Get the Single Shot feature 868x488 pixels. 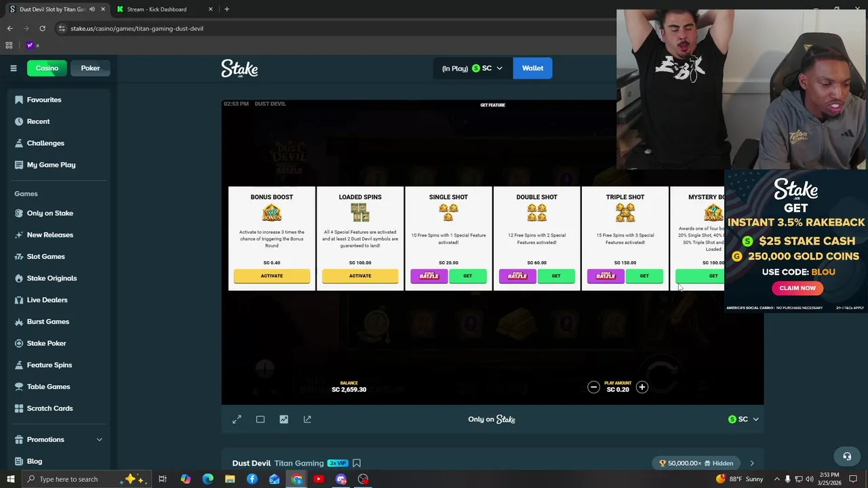[x=468, y=276]
